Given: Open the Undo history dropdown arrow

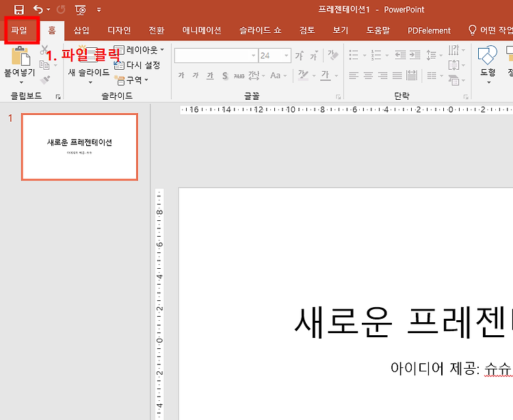Looking at the screenshot, I should coord(49,10).
